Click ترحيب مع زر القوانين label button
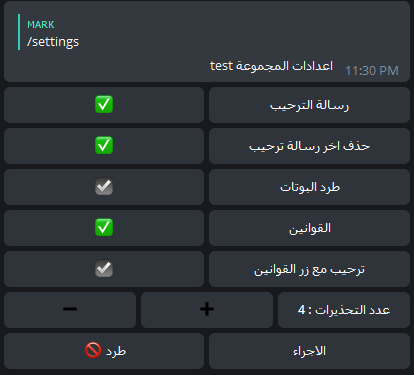Image resolution: width=414 pixels, height=375 pixels. tap(309, 269)
